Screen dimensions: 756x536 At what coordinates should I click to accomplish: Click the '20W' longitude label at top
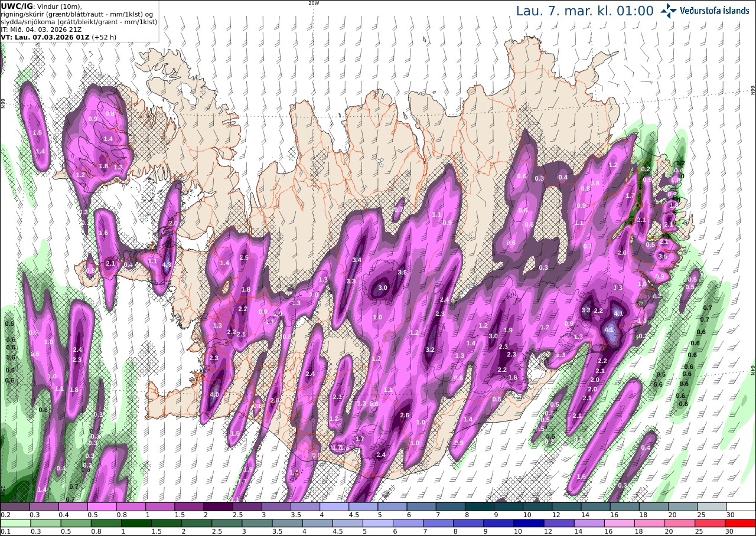click(314, 3)
